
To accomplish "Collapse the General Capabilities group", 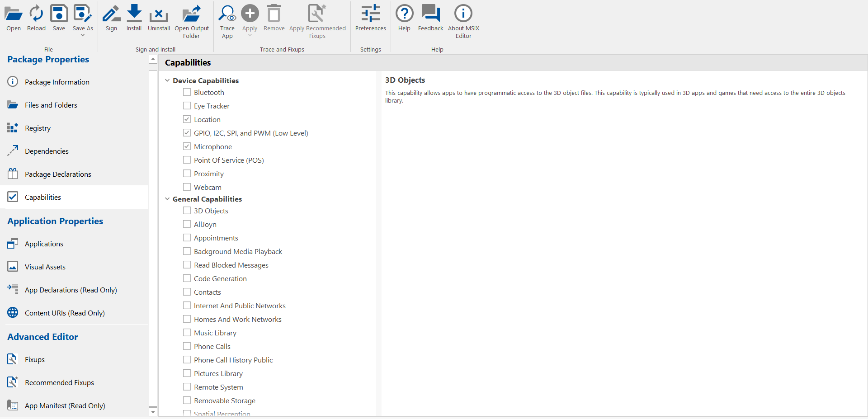I will click(167, 199).
